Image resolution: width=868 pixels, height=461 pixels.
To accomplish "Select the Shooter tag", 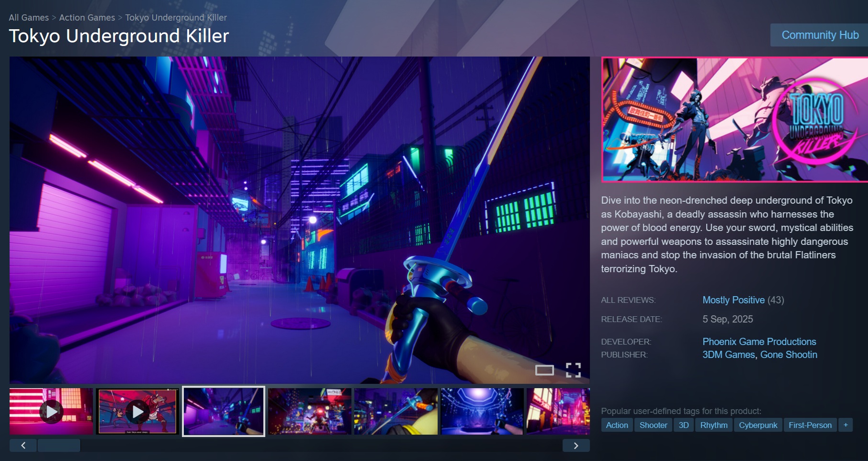I will point(654,425).
